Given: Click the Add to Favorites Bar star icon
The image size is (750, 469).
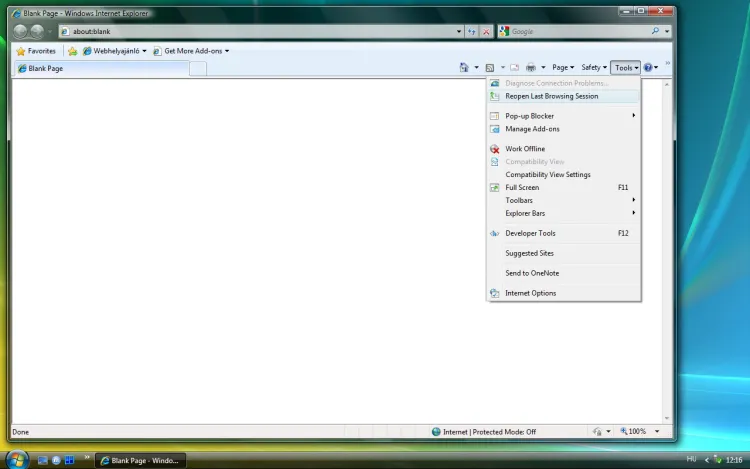Looking at the screenshot, I should [x=72, y=51].
